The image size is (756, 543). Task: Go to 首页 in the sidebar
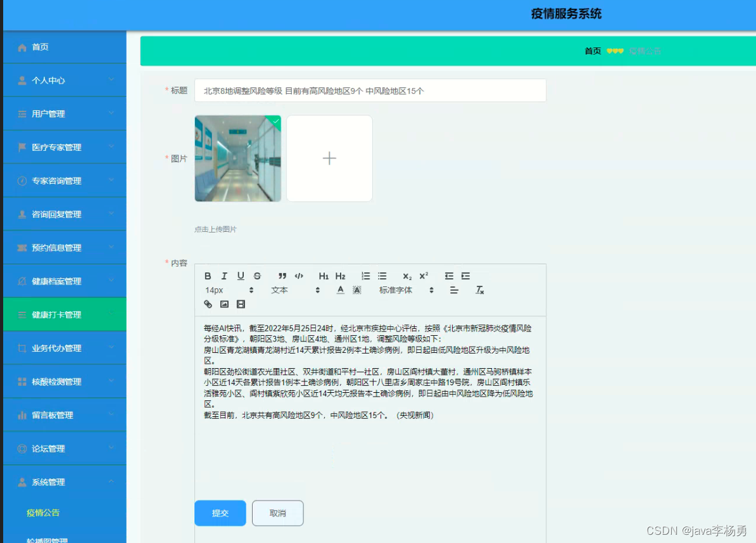65,47
